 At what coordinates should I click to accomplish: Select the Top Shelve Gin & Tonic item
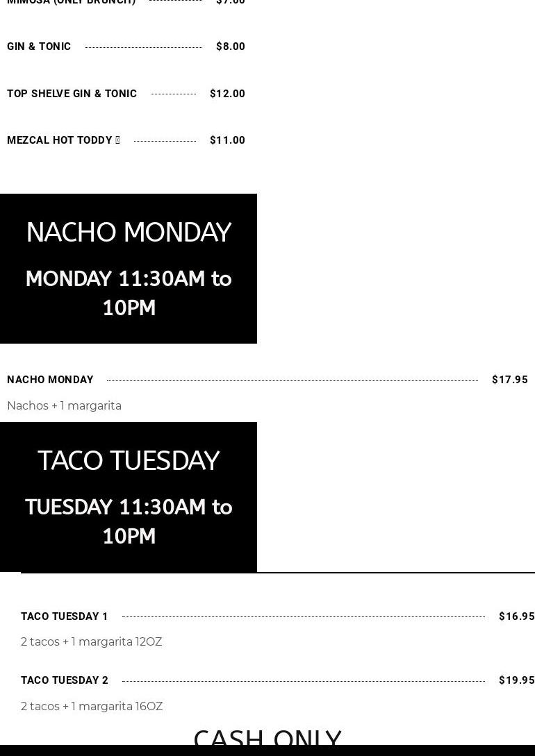point(72,94)
